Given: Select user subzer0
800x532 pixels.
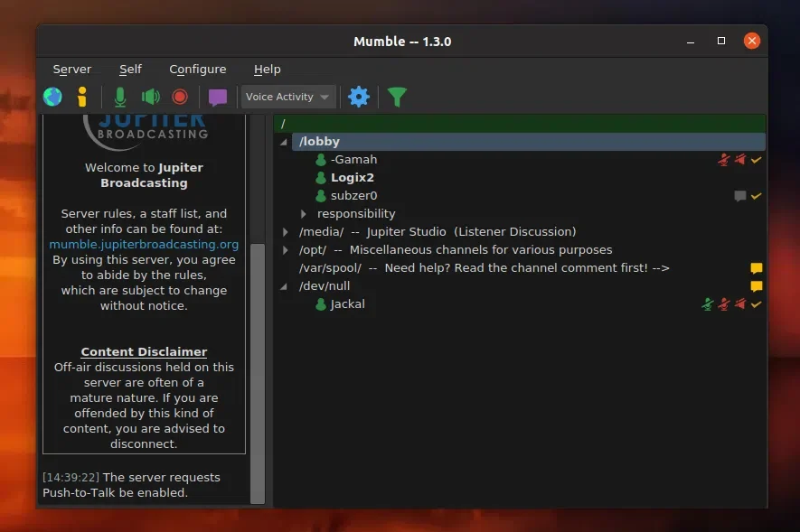Looking at the screenshot, I should coord(353,196).
